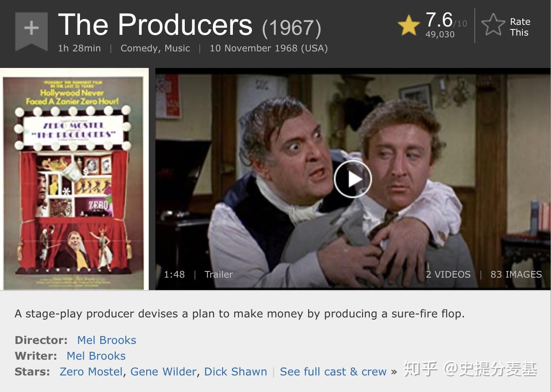Open Gene Wilder star page
551x392 pixels.
click(163, 372)
